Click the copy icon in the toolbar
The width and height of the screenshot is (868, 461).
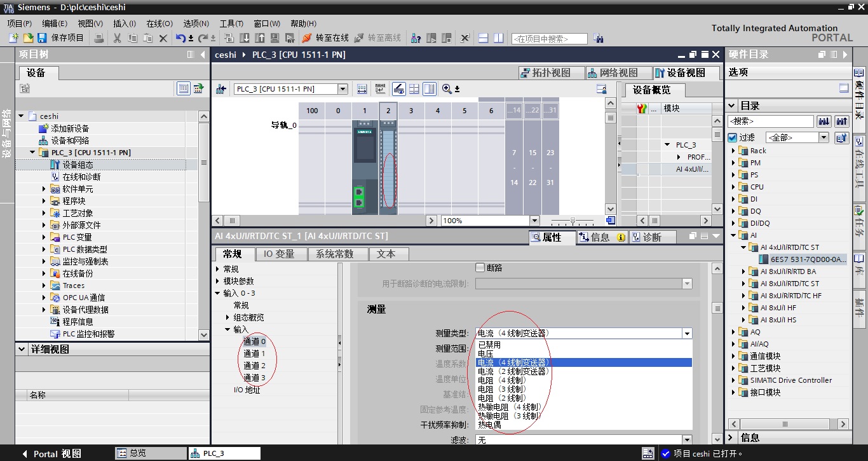click(x=132, y=38)
